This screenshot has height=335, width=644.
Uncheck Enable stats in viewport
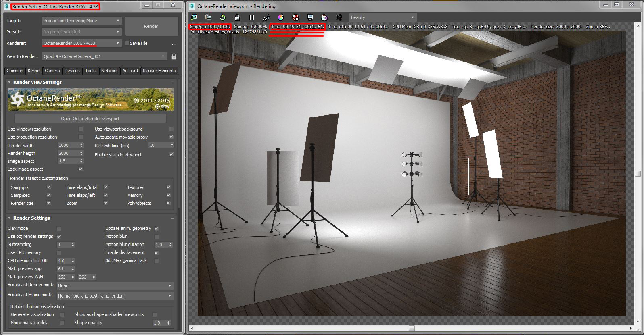(x=171, y=155)
